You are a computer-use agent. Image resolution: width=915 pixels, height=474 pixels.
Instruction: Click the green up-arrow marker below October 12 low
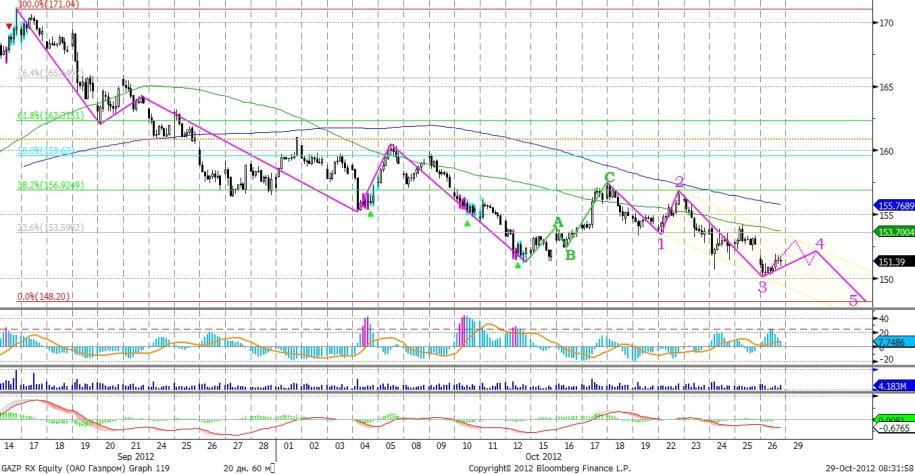click(517, 264)
